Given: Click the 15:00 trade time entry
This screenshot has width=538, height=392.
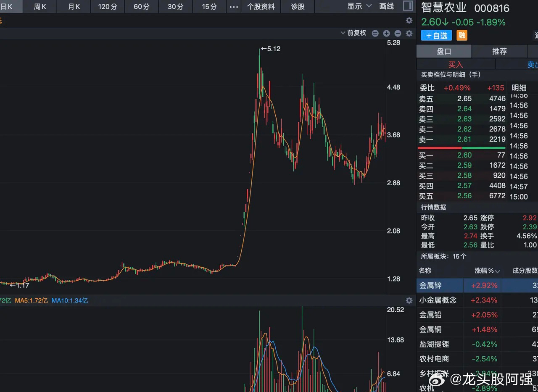Looking at the screenshot, I should [519, 197].
